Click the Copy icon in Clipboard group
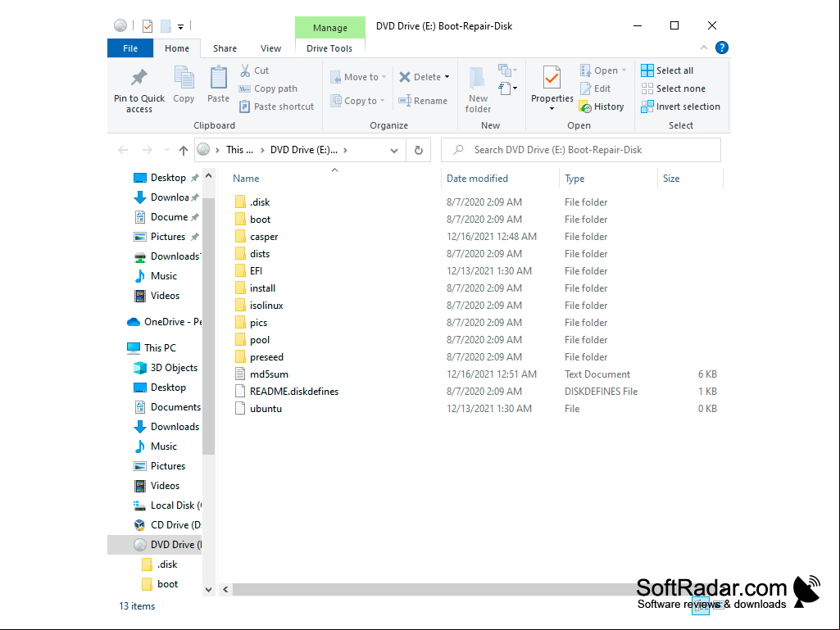This screenshot has width=840, height=630. click(x=184, y=78)
